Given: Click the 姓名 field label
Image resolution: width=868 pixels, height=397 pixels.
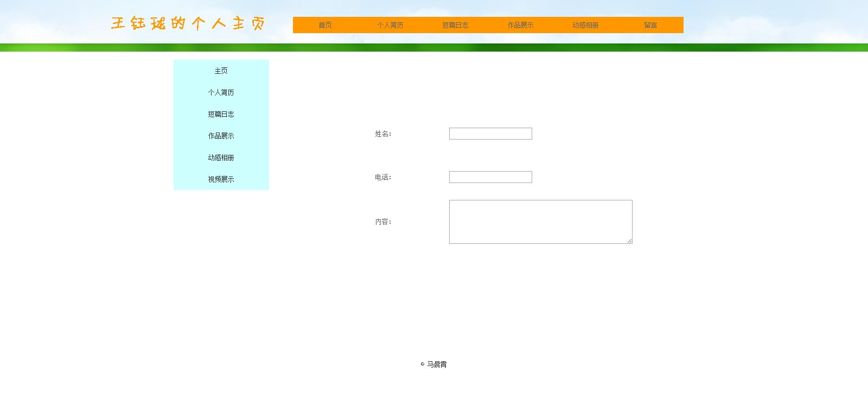Looking at the screenshot, I should click(382, 134).
